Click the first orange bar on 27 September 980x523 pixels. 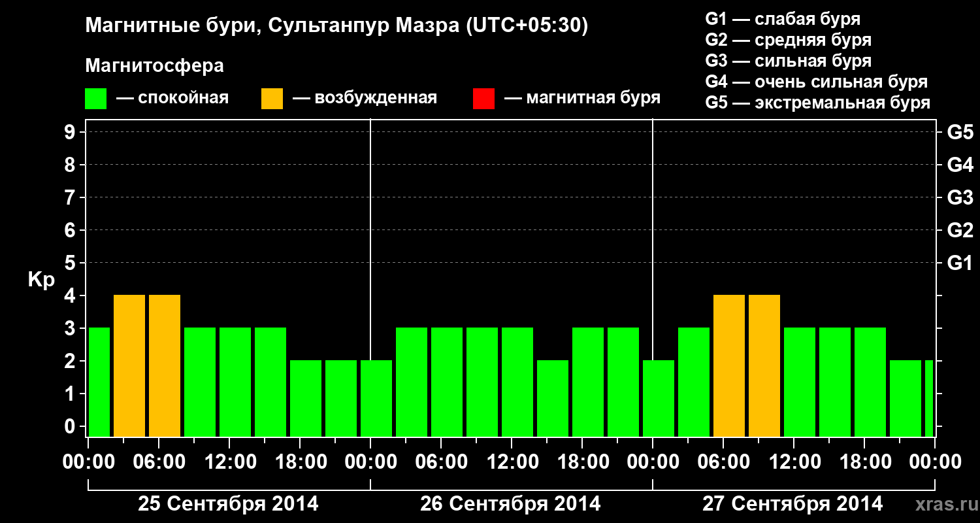[729, 366]
